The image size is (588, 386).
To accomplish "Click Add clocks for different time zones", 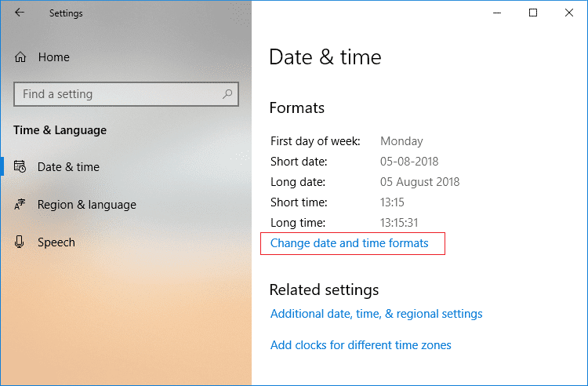I will (x=361, y=345).
